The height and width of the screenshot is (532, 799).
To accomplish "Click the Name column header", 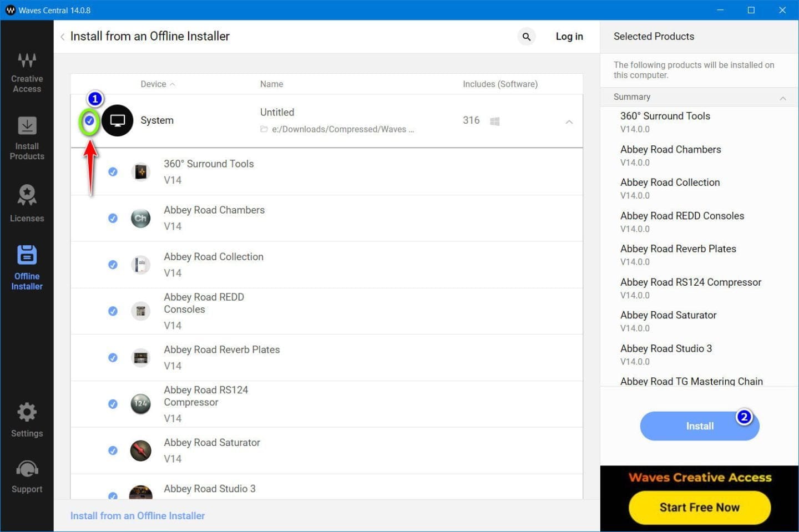I will tap(271, 84).
